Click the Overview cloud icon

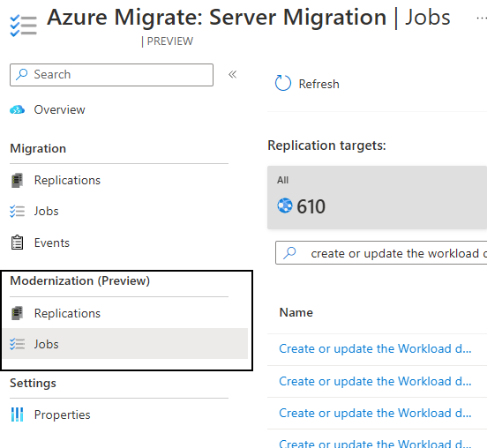tap(17, 109)
